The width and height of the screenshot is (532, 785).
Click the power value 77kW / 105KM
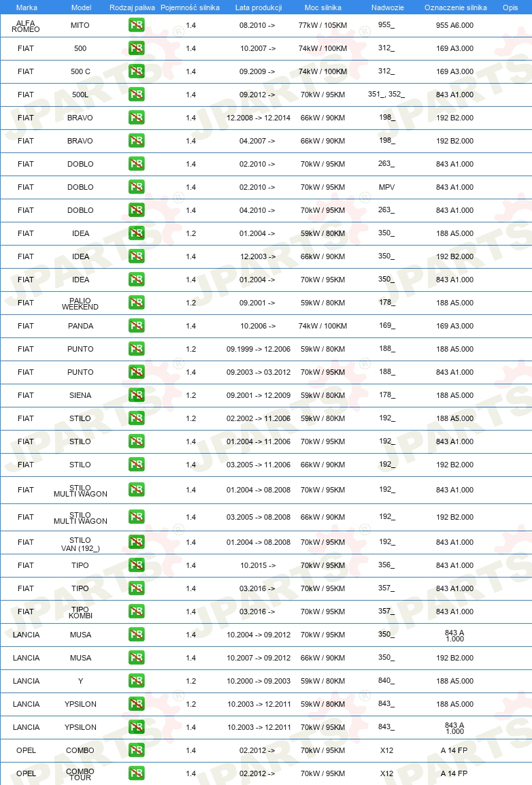[x=322, y=25]
